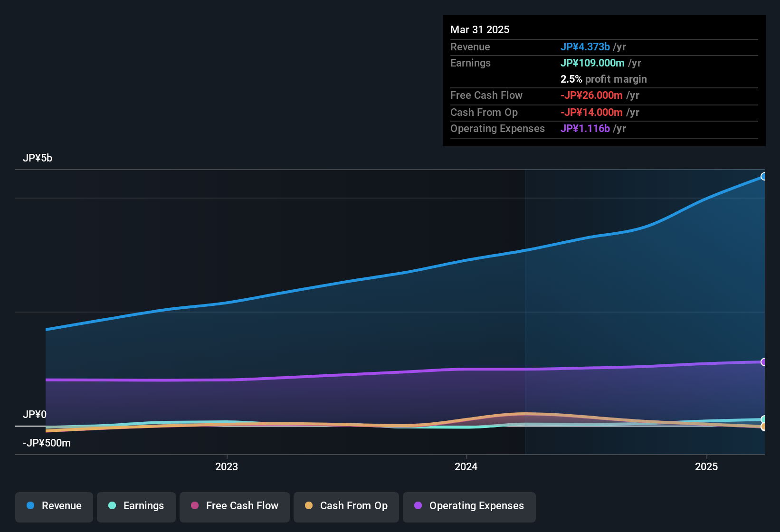Screen dimensions: 780x532
Task: Click the 2025 x-axis label
Action: pos(706,466)
